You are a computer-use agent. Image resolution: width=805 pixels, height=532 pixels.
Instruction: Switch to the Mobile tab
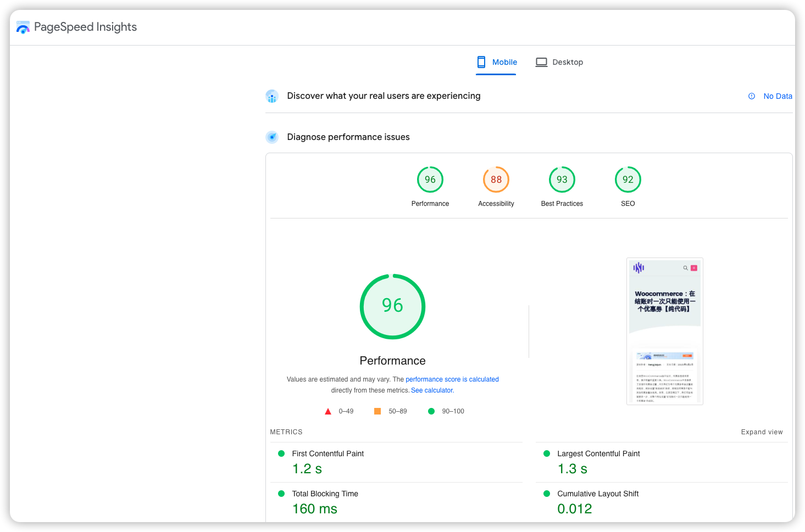[497, 62]
